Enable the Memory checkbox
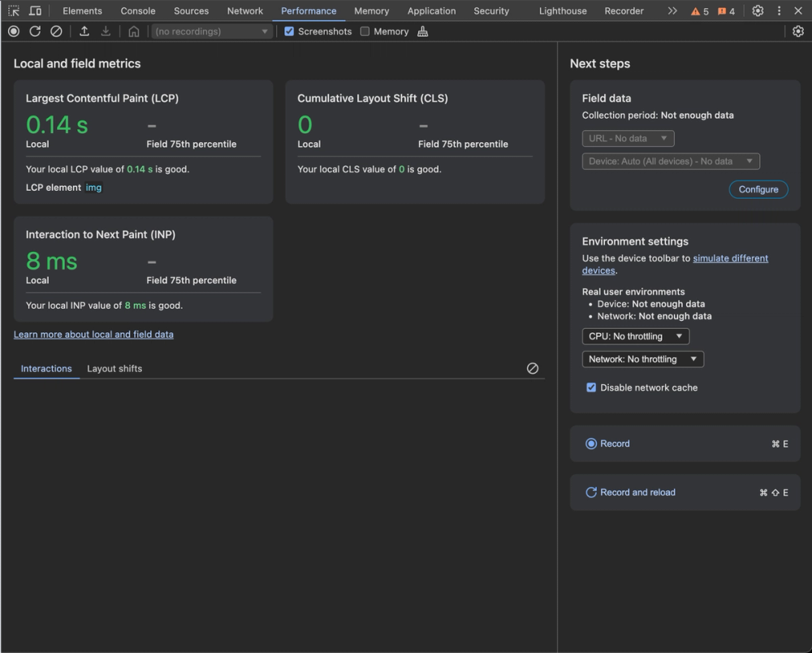 (365, 31)
